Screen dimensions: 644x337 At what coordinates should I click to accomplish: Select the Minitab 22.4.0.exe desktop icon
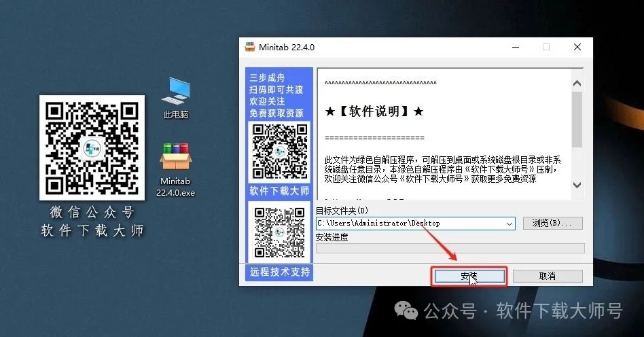click(x=176, y=169)
